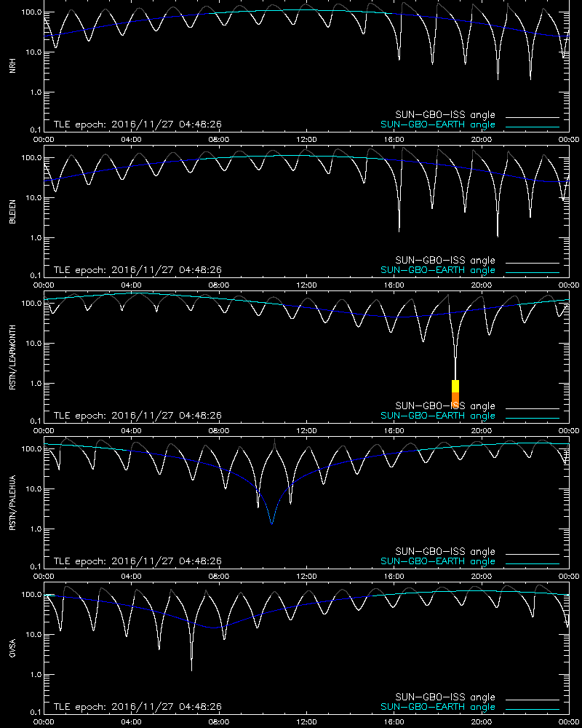This screenshot has height=728, width=582.
Task: Click SUN-GBO-EARTH angle legend in BLEIEN panel
Action: [438, 270]
